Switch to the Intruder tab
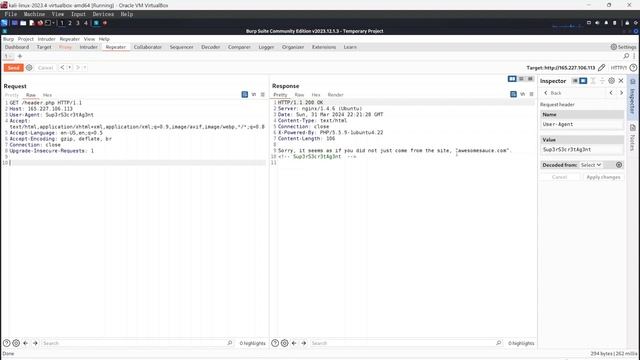 89,47
